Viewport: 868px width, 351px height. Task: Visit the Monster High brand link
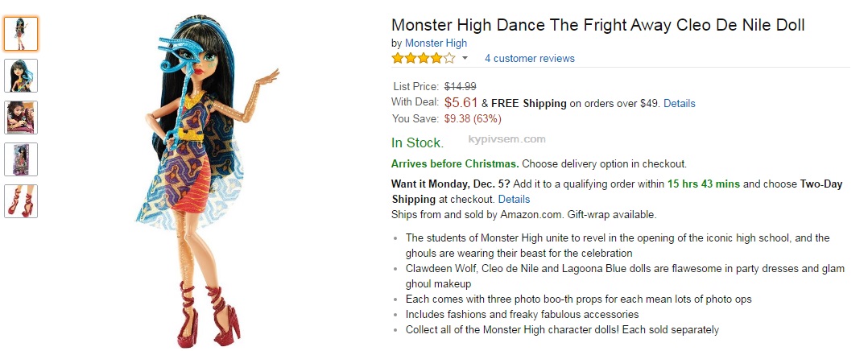pyautogui.click(x=436, y=43)
